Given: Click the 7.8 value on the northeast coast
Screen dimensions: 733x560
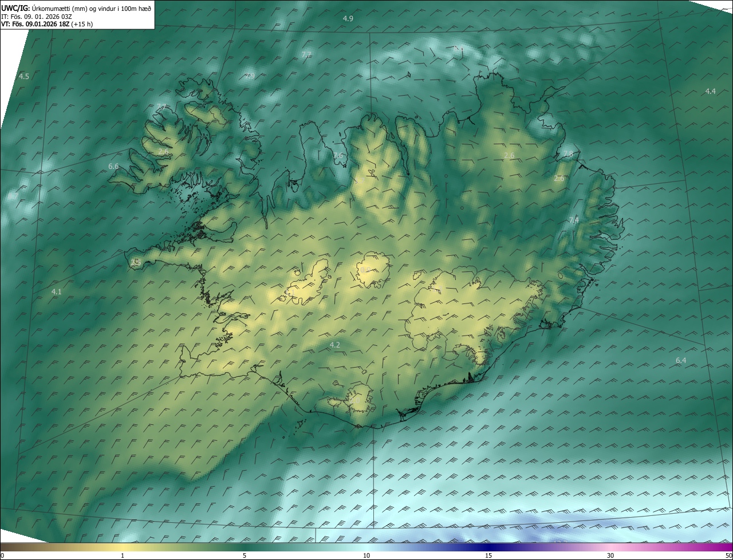Looking at the screenshot, I should (568, 153).
